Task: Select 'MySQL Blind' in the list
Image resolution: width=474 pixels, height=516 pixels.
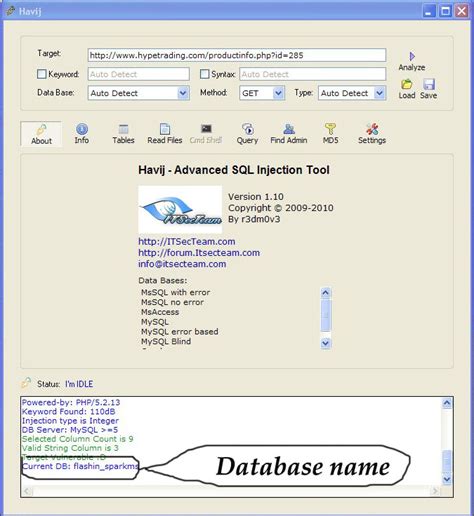Action: (166, 341)
